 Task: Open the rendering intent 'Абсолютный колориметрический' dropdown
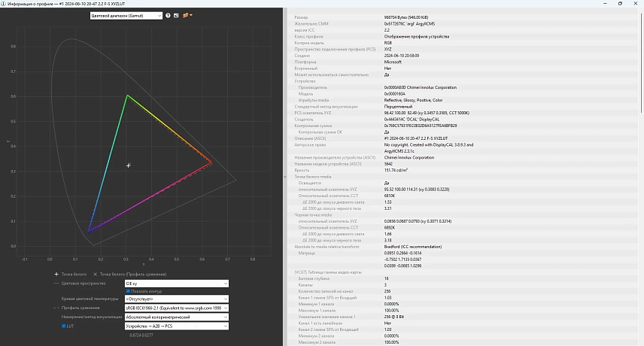tap(176, 317)
